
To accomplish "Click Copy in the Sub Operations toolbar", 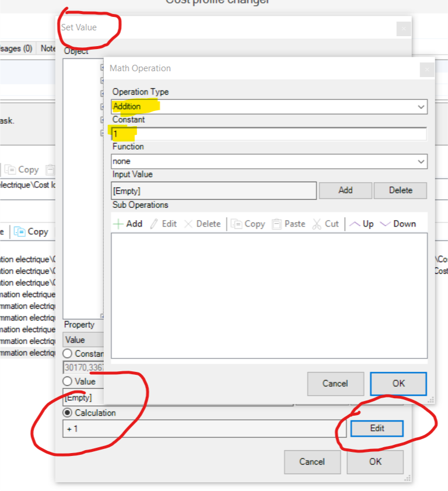I will [x=236, y=224].
